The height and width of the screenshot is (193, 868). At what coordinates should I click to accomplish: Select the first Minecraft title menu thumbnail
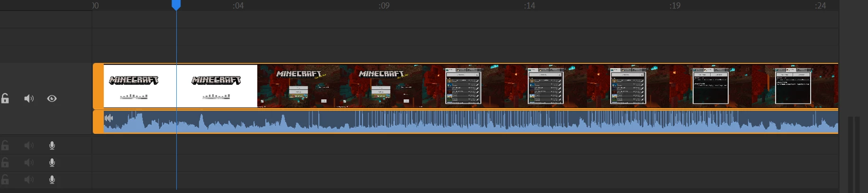click(x=298, y=86)
